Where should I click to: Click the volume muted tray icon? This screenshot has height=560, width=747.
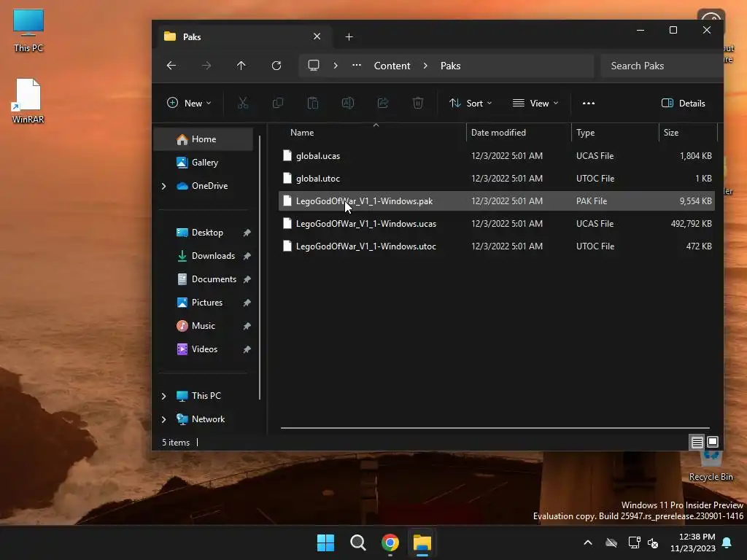(x=653, y=542)
